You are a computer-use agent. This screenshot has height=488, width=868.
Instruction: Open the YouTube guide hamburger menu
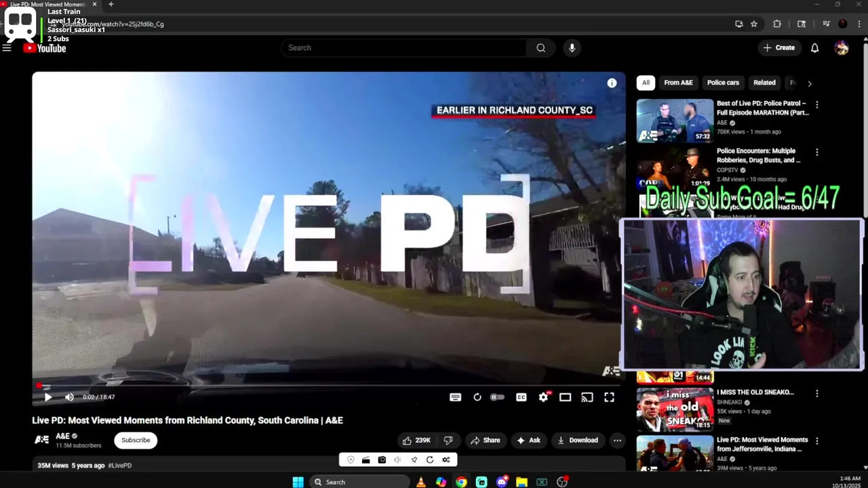click(x=7, y=48)
